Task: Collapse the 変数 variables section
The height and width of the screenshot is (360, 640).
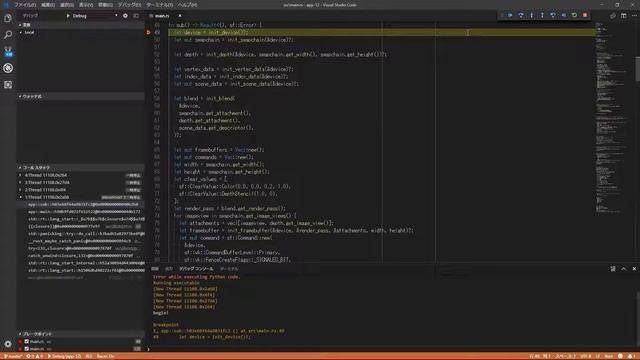Action: [80, 25]
